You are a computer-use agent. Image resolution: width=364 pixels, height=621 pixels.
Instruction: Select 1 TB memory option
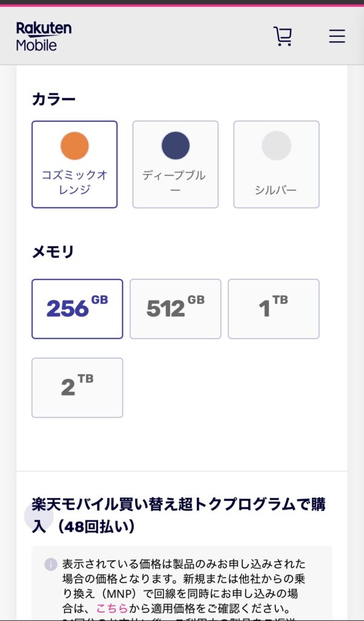(274, 309)
